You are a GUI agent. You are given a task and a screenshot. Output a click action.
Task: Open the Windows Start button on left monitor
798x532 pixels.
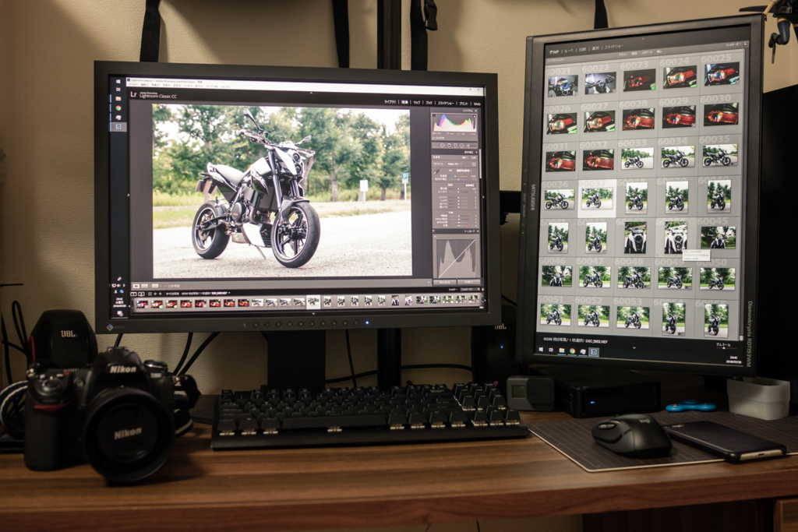pyautogui.click(x=118, y=81)
